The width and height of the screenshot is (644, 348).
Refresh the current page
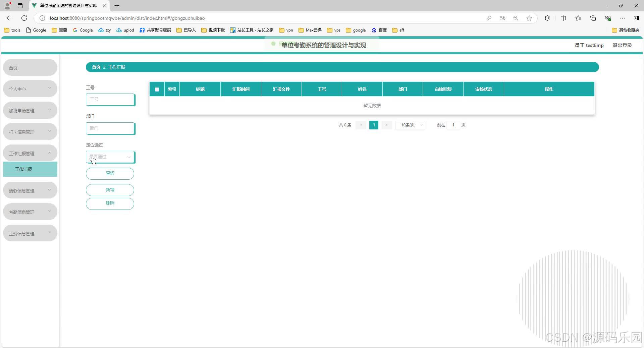tap(24, 18)
